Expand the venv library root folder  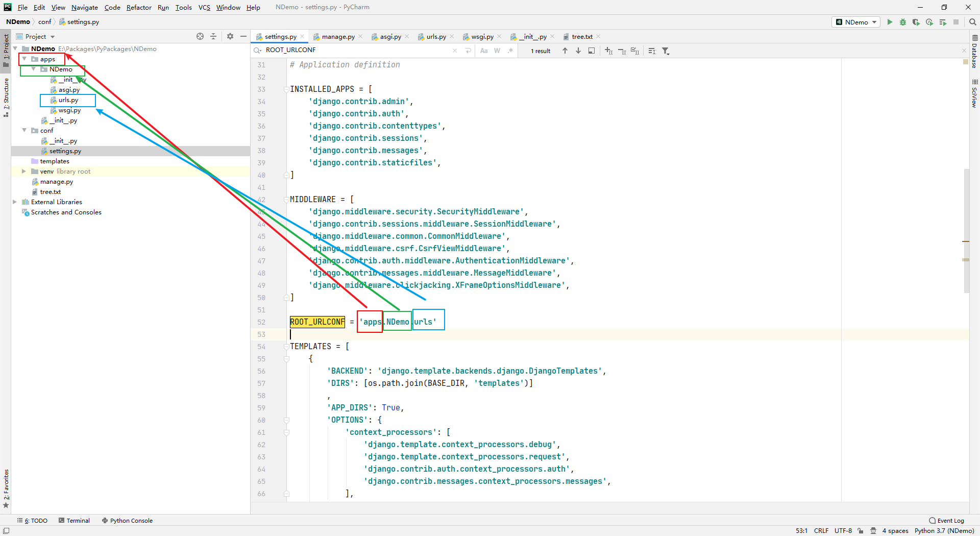24,172
